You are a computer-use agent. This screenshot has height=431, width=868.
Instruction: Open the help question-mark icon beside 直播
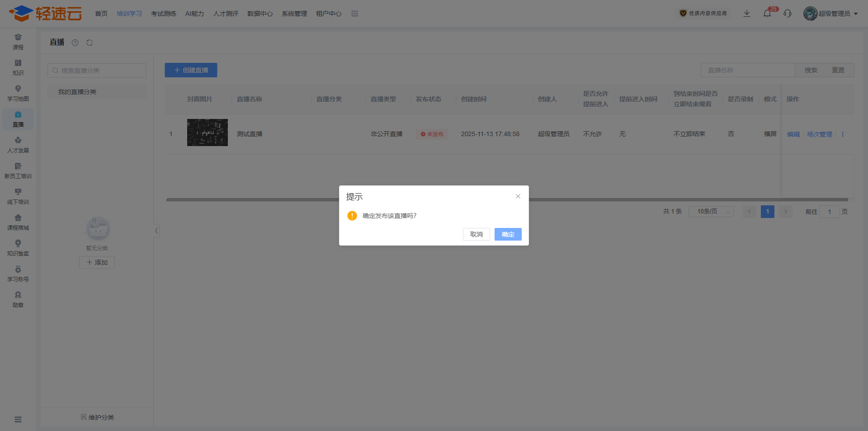75,43
